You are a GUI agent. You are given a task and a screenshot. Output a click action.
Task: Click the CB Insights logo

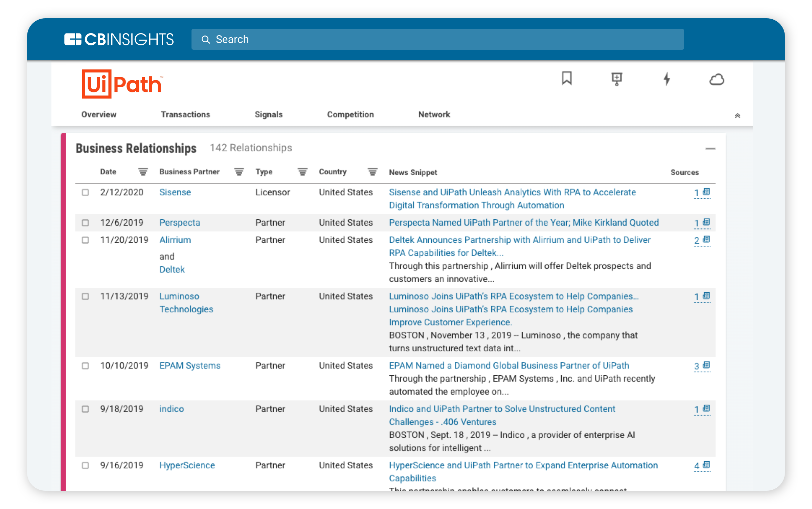119,39
